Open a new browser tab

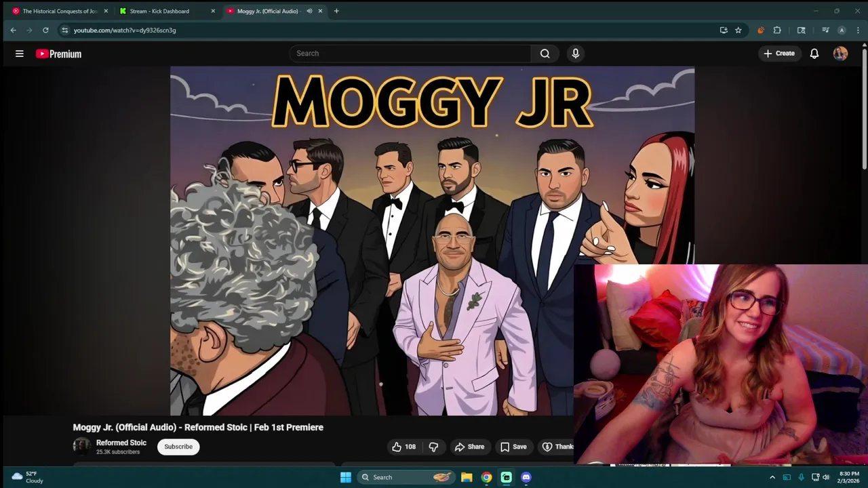(336, 11)
